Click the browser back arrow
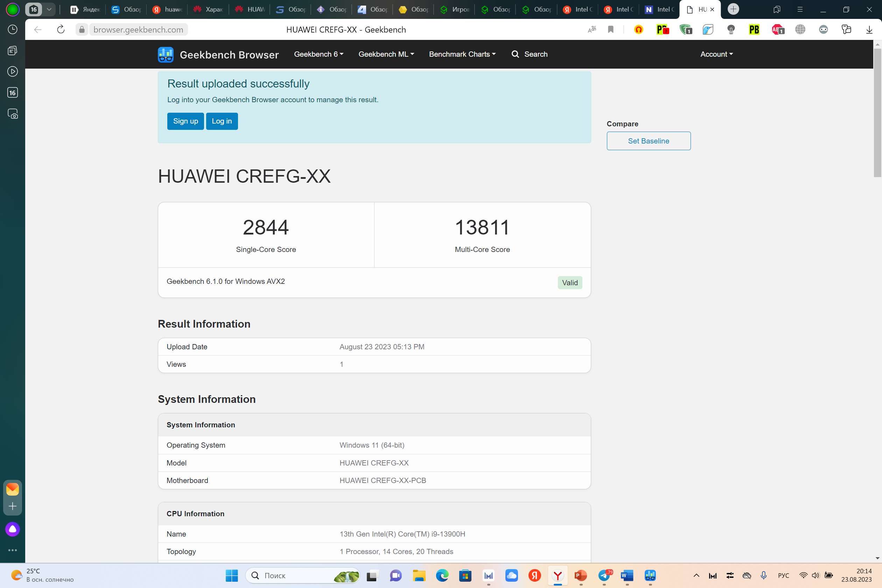 tap(37, 30)
